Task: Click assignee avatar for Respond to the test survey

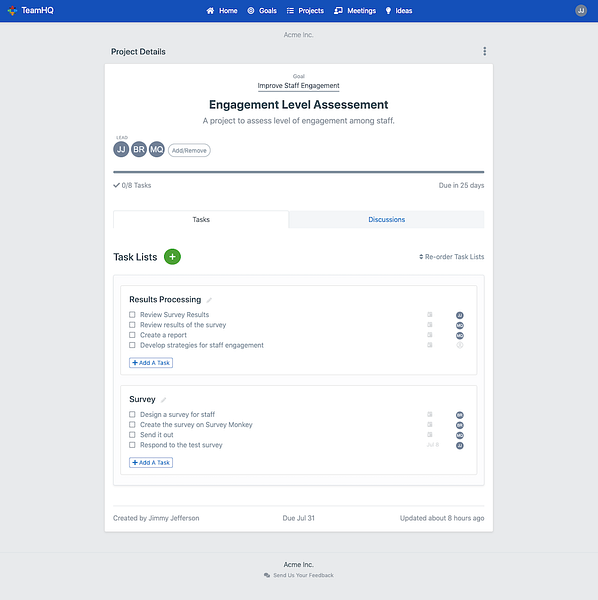Action: pos(460,445)
